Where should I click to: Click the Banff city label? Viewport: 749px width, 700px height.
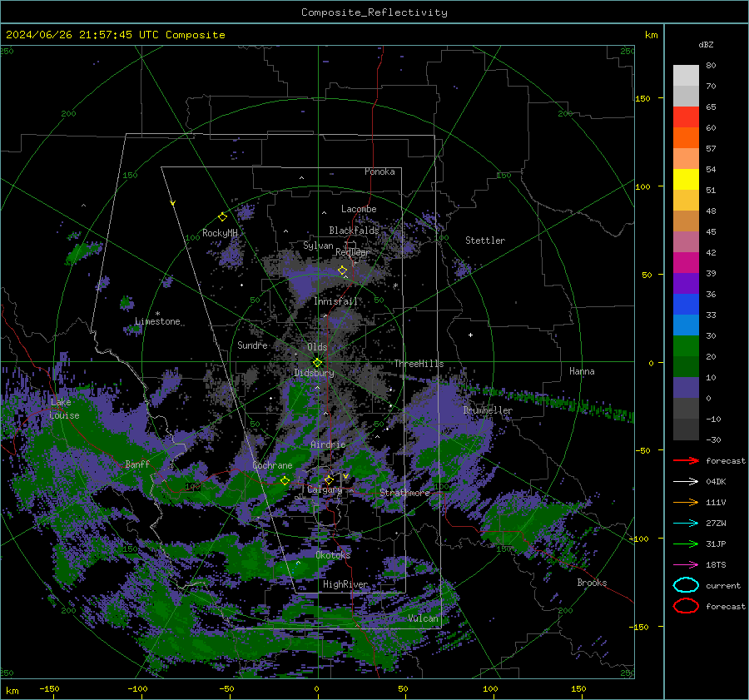(137, 464)
